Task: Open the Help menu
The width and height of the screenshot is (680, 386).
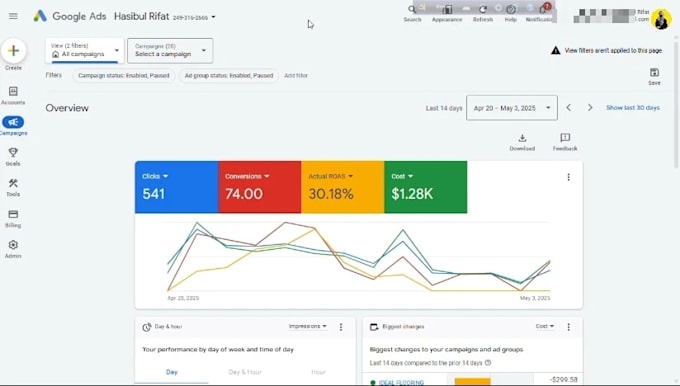Action: click(510, 13)
